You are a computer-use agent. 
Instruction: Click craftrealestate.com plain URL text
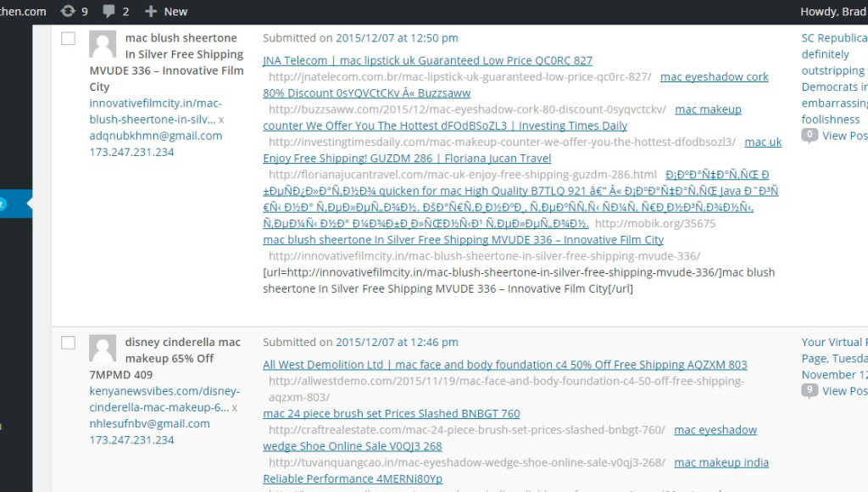[467, 430]
